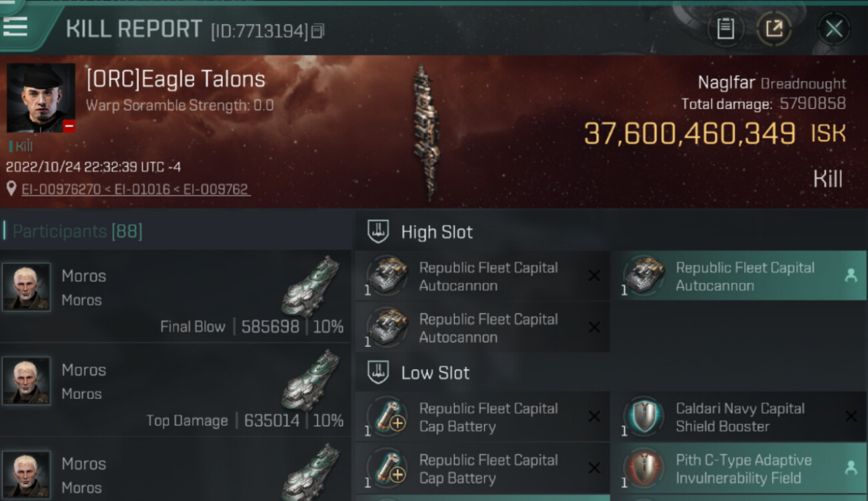
Task: Select the Final Blow Moros participant
Action: 175,296
